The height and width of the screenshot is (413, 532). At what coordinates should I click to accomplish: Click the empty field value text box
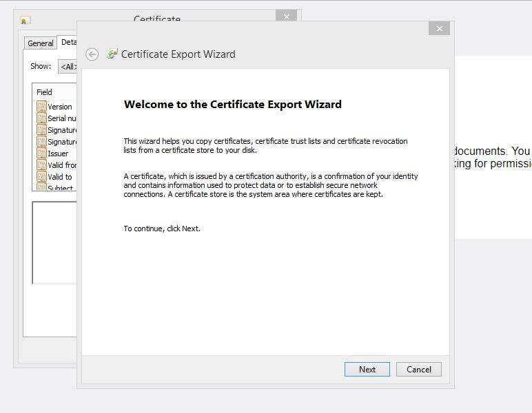54,242
